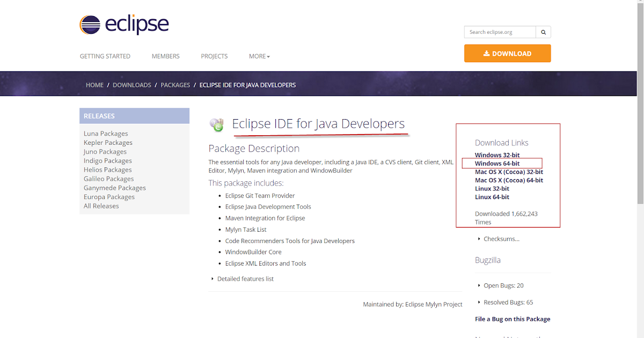Open GETTING STARTED menu item
644x338 pixels.
pos(105,56)
